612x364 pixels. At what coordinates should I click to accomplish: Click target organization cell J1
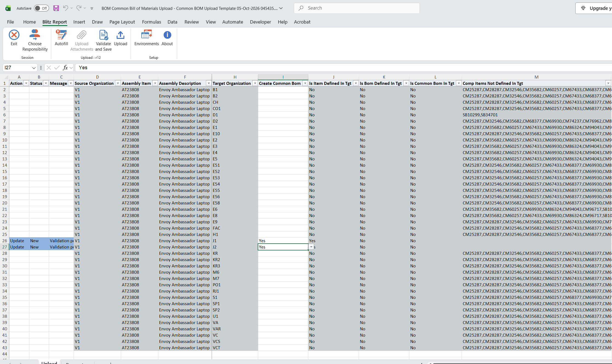(235, 241)
